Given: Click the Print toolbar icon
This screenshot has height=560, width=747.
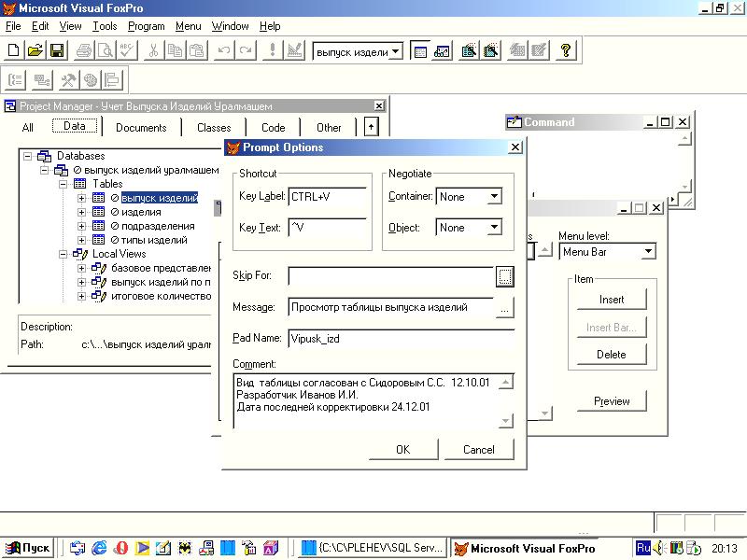Looking at the screenshot, I should (84, 50).
